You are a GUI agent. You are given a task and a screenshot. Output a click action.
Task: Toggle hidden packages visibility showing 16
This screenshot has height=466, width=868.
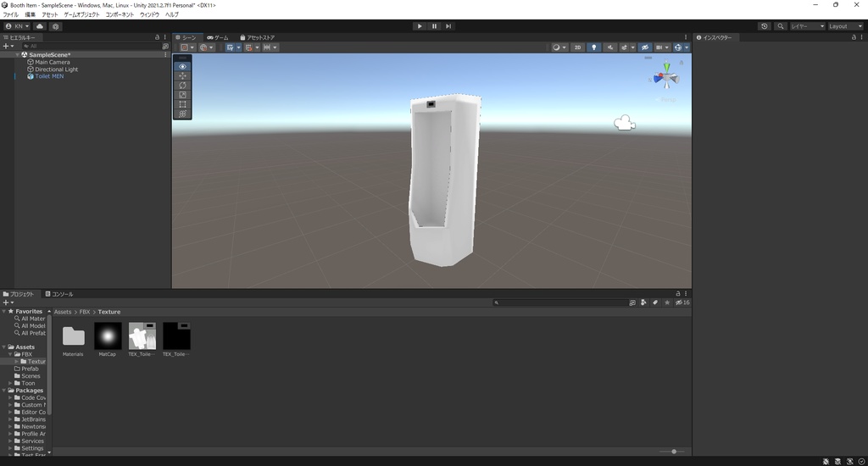click(682, 302)
